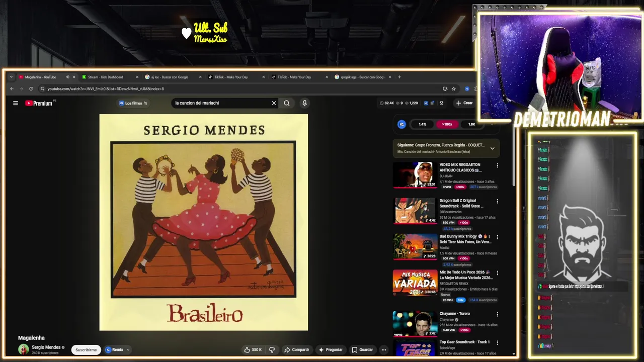Viewport: 644px width, 362px height.
Task: Switch to qoqsik age - Buscar con Google tab
Action: click(361, 77)
